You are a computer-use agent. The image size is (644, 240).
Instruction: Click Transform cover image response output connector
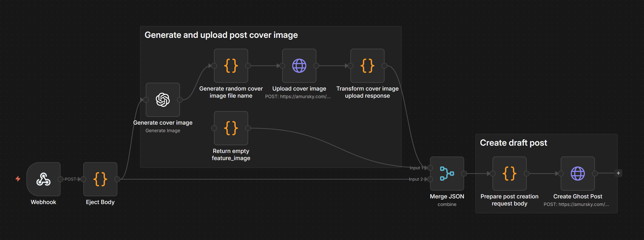click(384, 65)
